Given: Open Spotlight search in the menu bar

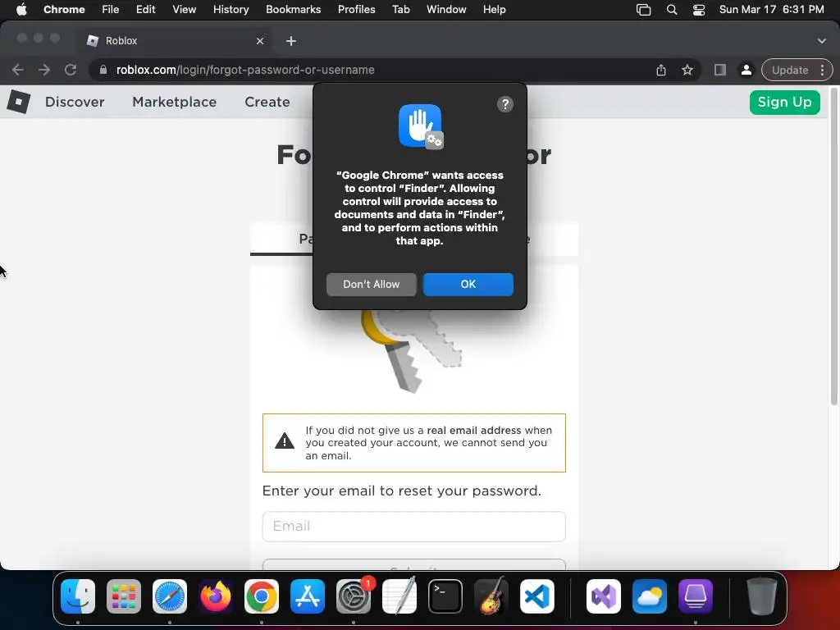Looking at the screenshot, I should [x=671, y=9].
